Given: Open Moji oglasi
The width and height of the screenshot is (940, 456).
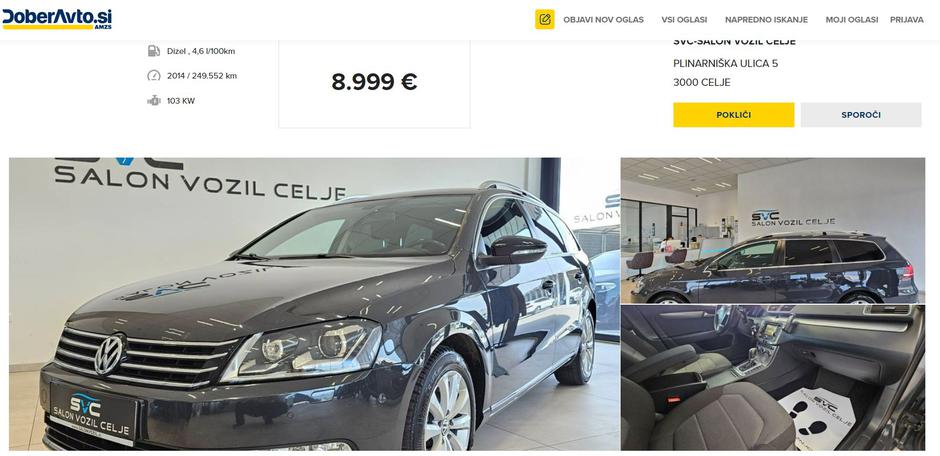Looking at the screenshot, I should (x=851, y=20).
